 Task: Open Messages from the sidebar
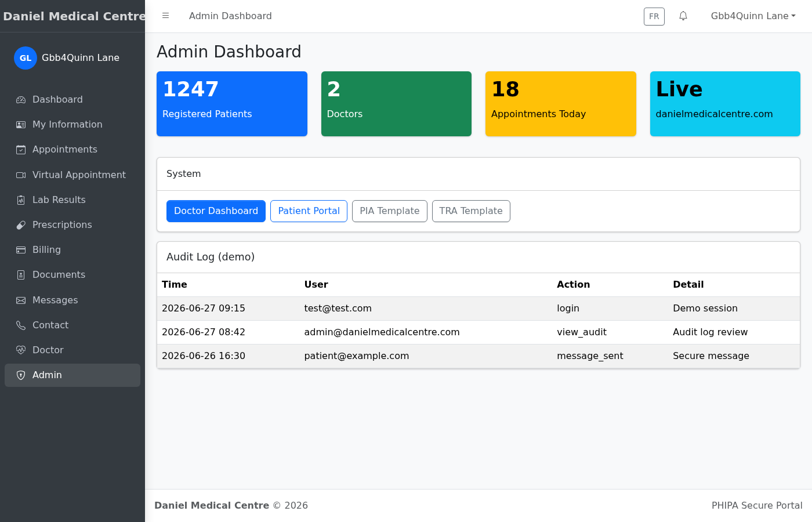coord(72,300)
